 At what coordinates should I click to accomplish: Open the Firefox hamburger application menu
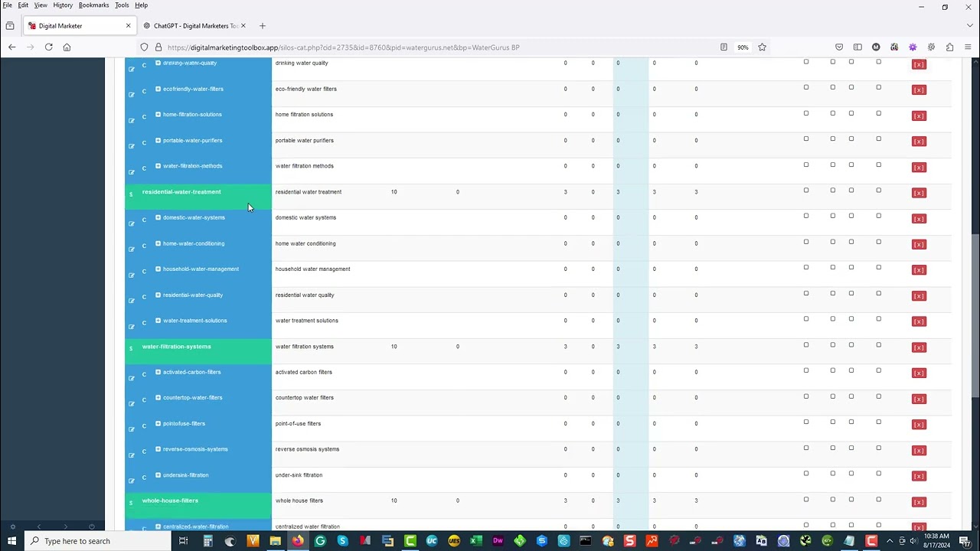coord(968,47)
